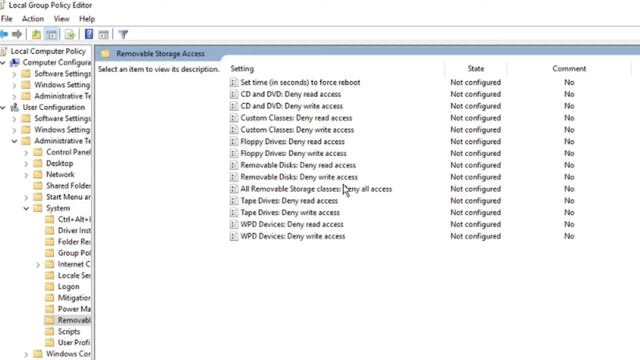Select the Driver Installation tree folder

coord(74,230)
